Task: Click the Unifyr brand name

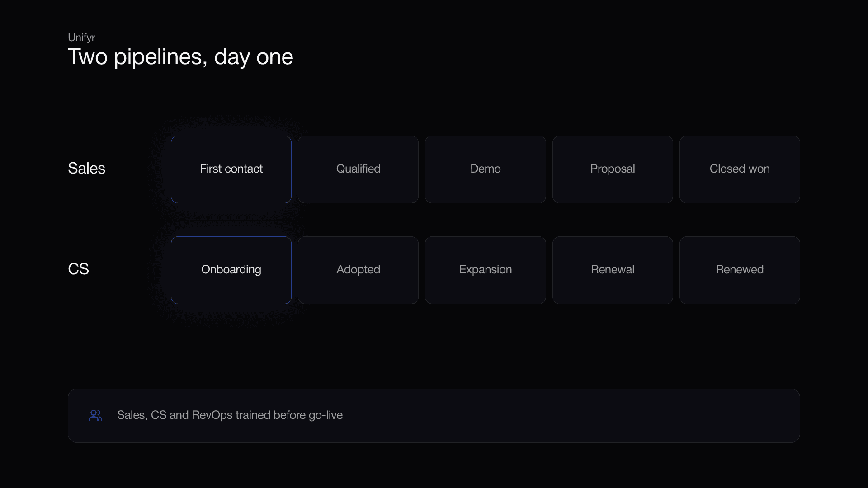Action: [81, 38]
